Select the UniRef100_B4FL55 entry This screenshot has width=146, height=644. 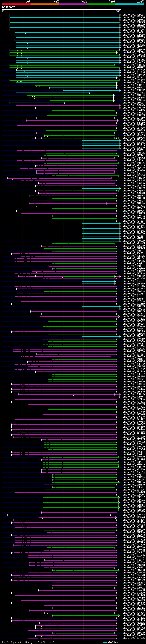coord(134,60)
